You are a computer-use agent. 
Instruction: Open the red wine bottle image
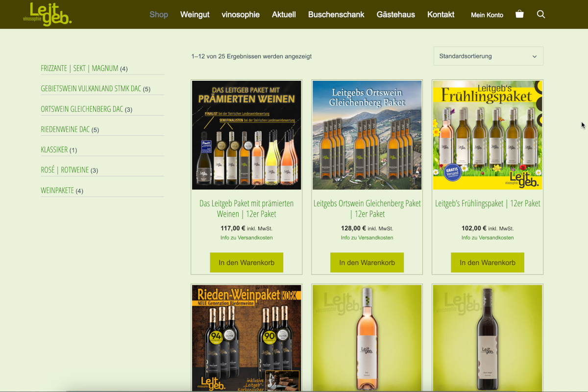488,338
